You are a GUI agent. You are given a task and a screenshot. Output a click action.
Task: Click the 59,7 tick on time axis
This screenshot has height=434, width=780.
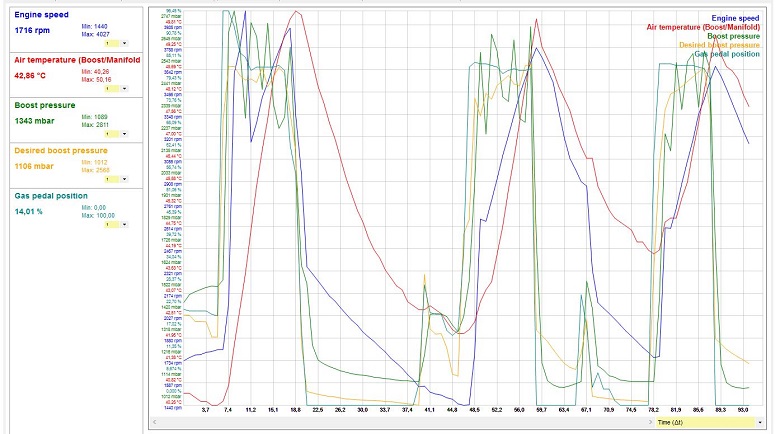pyautogui.click(x=541, y=410)
